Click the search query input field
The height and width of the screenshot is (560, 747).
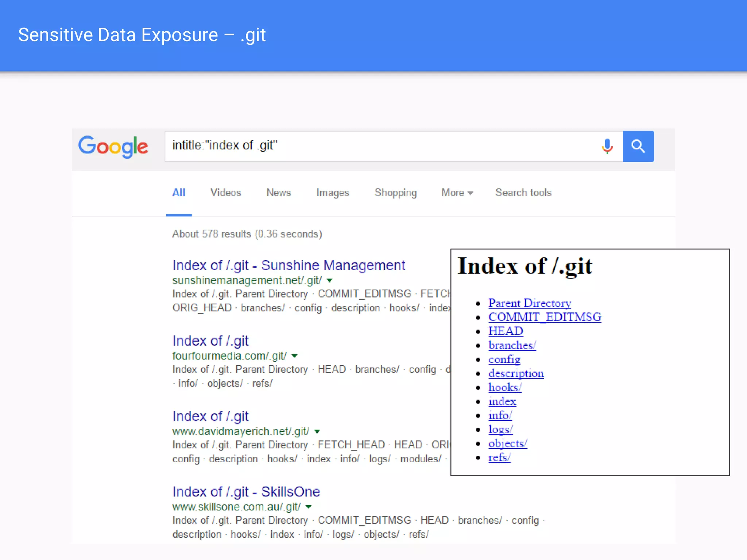(x=394, y=146)
